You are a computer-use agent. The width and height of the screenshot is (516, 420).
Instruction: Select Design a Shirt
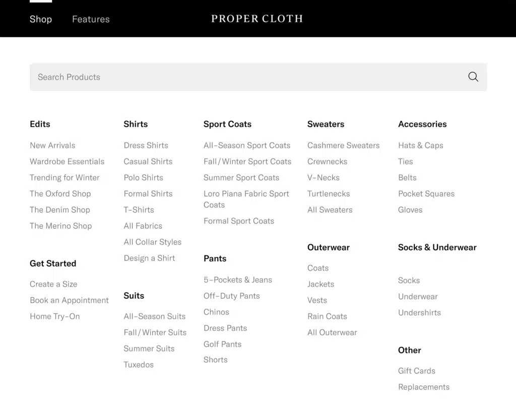point(149,258)
